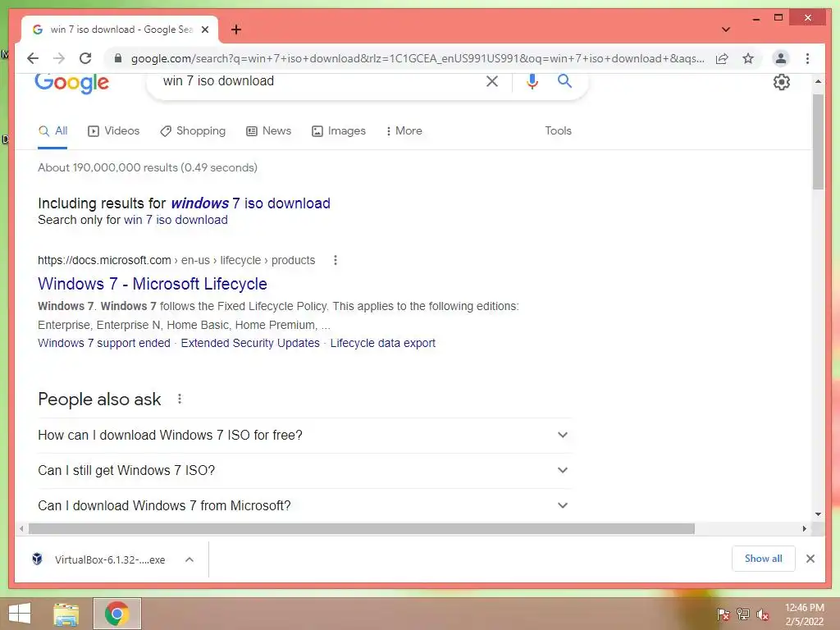Image resolution: width=840 pixels, height=630 pixels.
Task: Click the horizontal scrollbar thumb
Action: [362, 529]
